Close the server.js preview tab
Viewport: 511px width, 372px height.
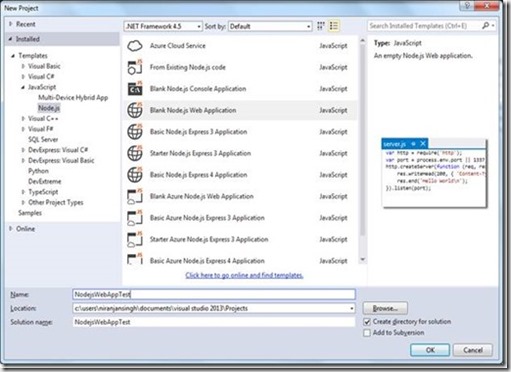click(x=423, y=144)
